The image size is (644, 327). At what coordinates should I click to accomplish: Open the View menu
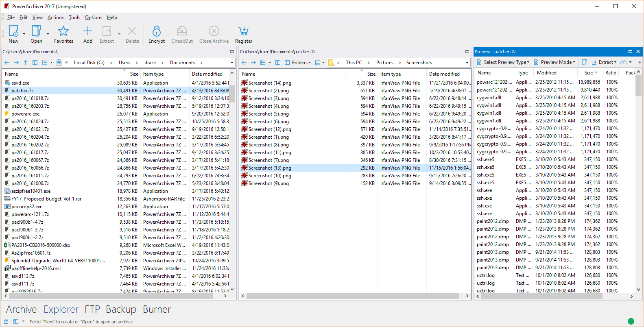coord(37,17)
